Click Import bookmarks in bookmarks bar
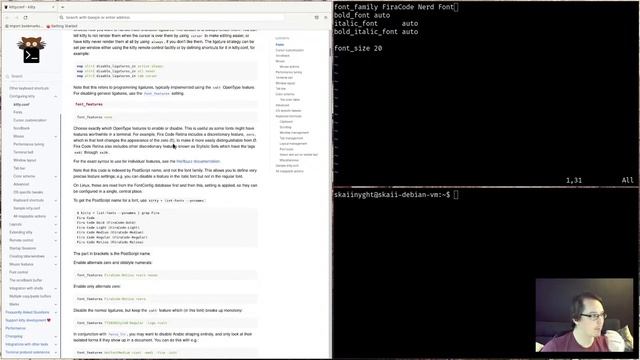 (x=25, y=26)
